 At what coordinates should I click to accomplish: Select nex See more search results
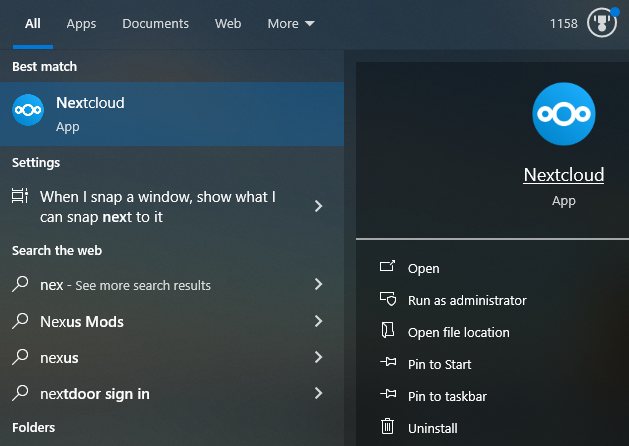(x=172, y=285)
